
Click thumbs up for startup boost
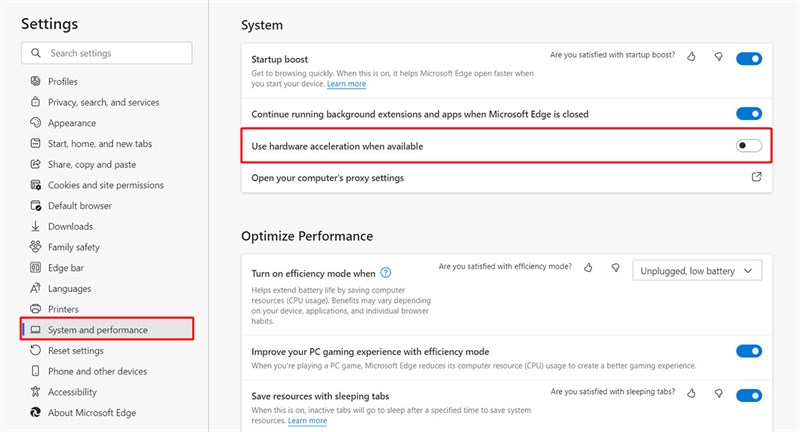point(691,57)
